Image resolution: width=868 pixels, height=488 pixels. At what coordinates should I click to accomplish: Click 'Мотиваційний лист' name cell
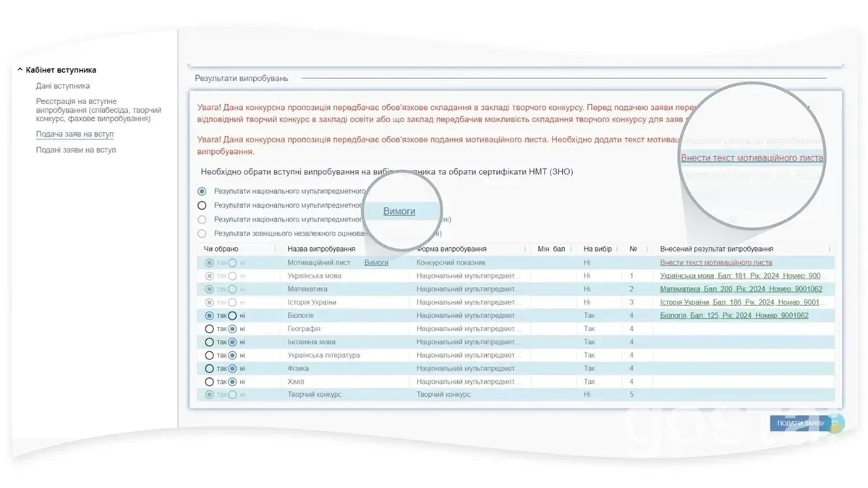318,262
